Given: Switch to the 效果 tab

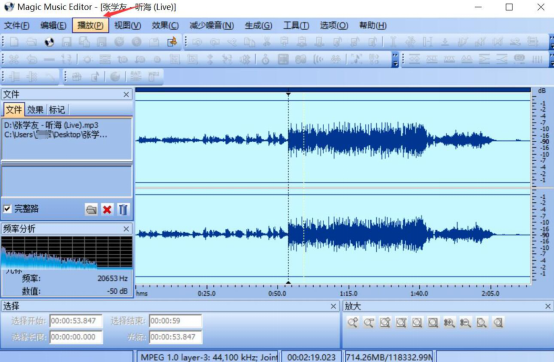Looking at the screenshot, I should (x=35, y=110).
